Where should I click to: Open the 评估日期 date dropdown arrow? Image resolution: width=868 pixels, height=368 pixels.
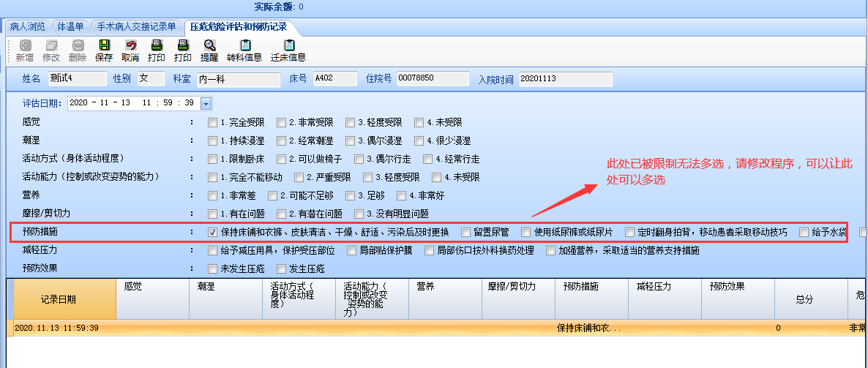[206, 103]
